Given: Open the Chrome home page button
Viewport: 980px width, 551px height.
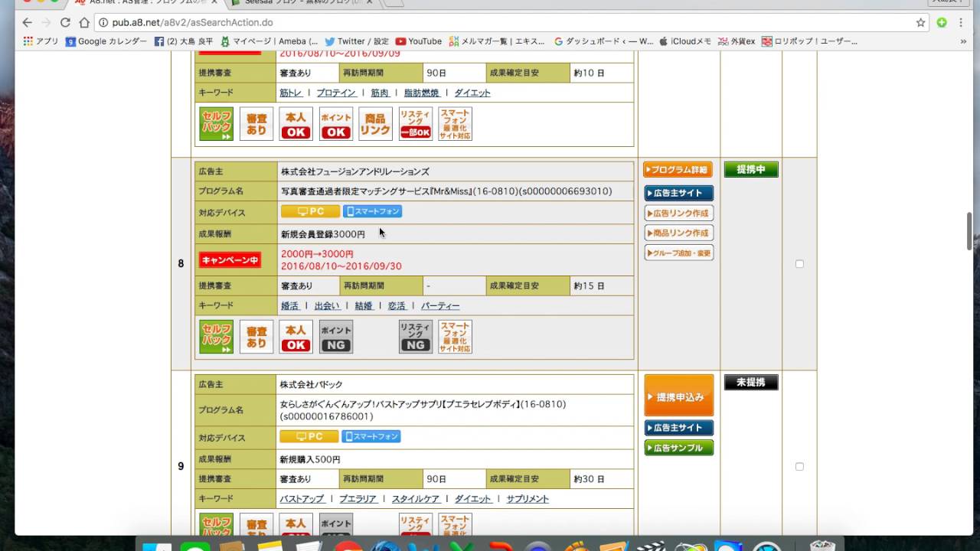Looking at the screenshot, I should (84, 23).
